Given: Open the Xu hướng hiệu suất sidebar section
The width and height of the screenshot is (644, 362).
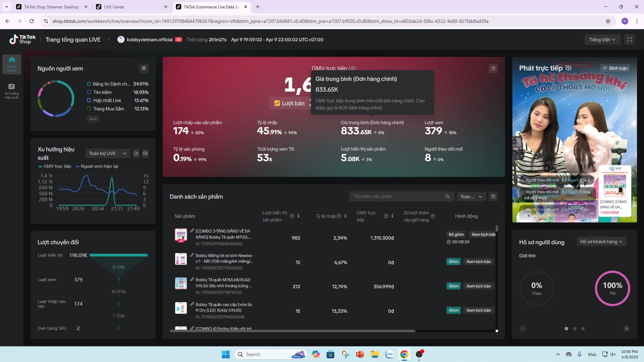Looking at the screenshot, I should pyautogui.click(x=12, y=91).
